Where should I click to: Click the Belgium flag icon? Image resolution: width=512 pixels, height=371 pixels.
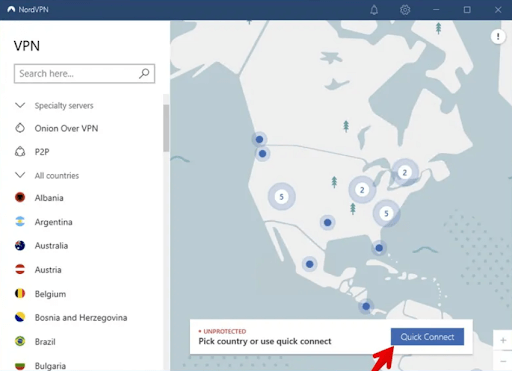[20, 293]
